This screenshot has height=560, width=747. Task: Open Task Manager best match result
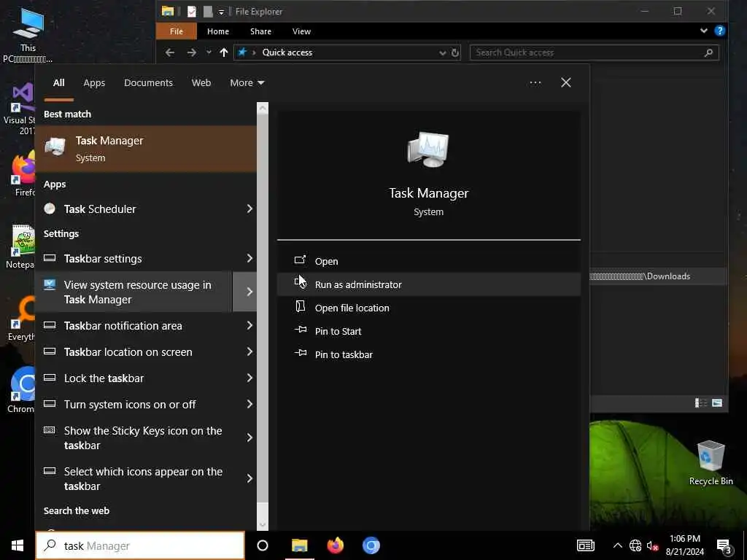[x=146, y=149]
